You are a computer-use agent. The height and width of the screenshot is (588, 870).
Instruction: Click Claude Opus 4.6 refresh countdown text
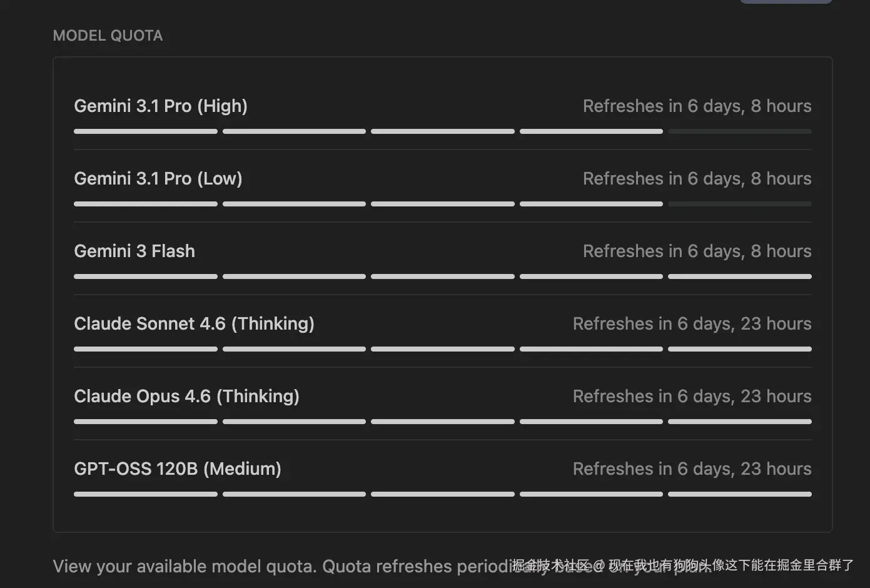coord(692,396)
